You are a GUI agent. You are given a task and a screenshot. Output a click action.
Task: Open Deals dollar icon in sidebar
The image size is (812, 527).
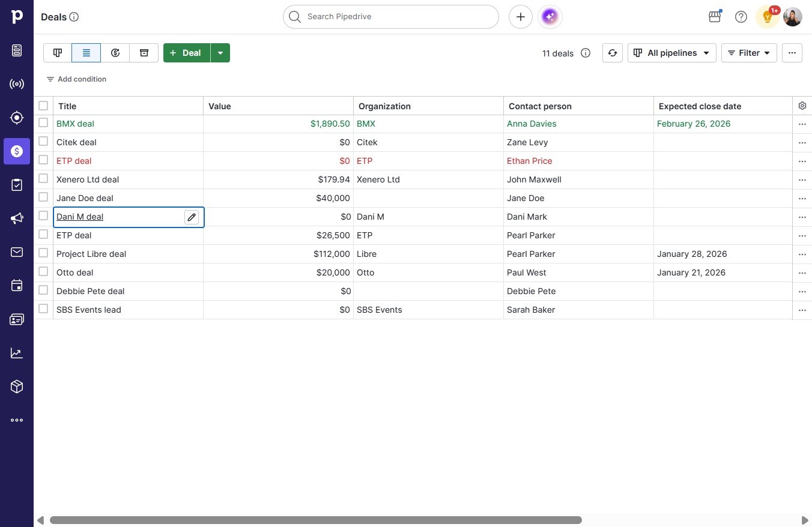pyautogui.click(x=17, y=151)
